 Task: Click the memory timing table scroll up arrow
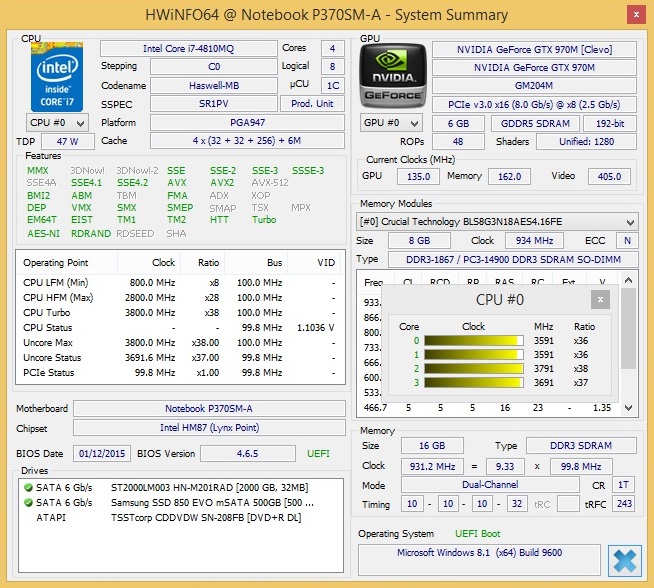point(629,280)
